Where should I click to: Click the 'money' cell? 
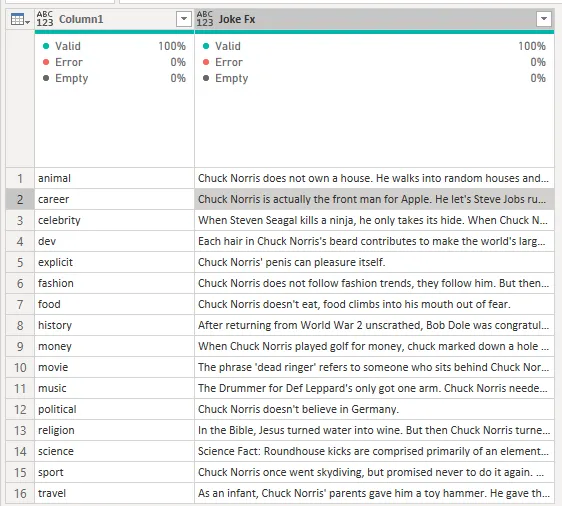[114, 346]
